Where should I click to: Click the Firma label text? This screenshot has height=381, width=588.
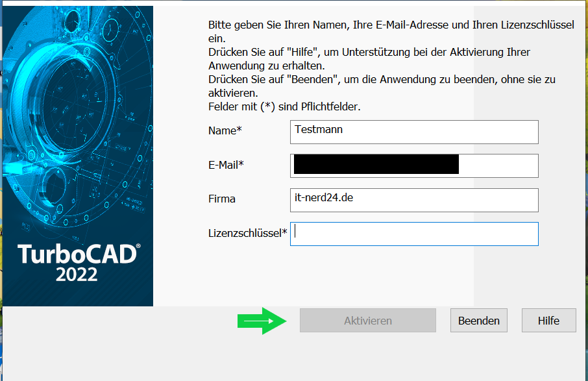(x=221, y=199)
